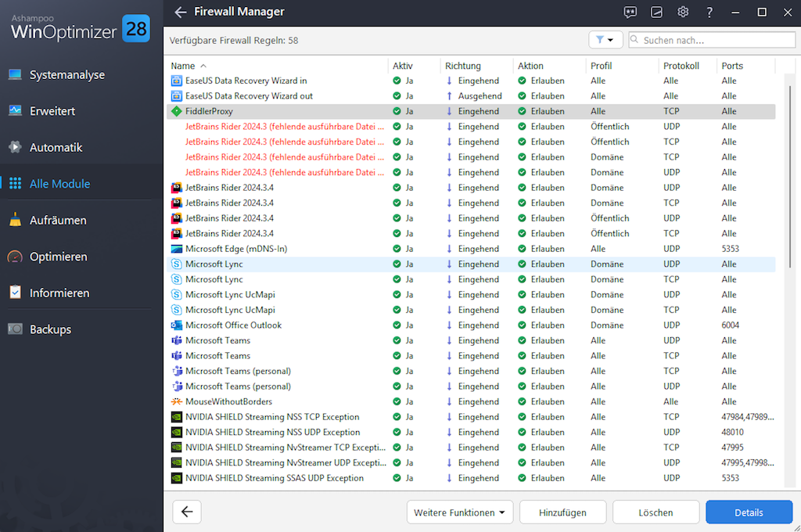Image resolution: width=801 pixels, height=532 pixels.
Task: Expand the Weitere Funktionen dropdown
Action: click(x=459, y=512)
